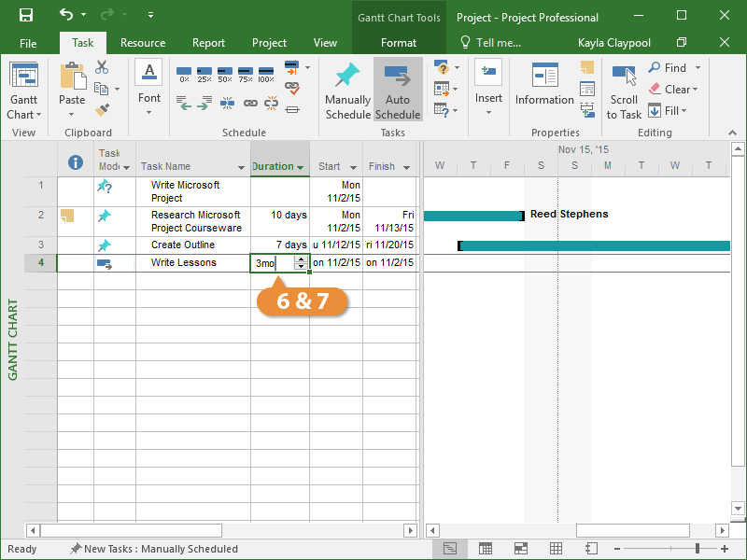Click the New Tasks Manually Scheduled status
Viewport: 747px width, 560px height.
click(x=154, y=549)
